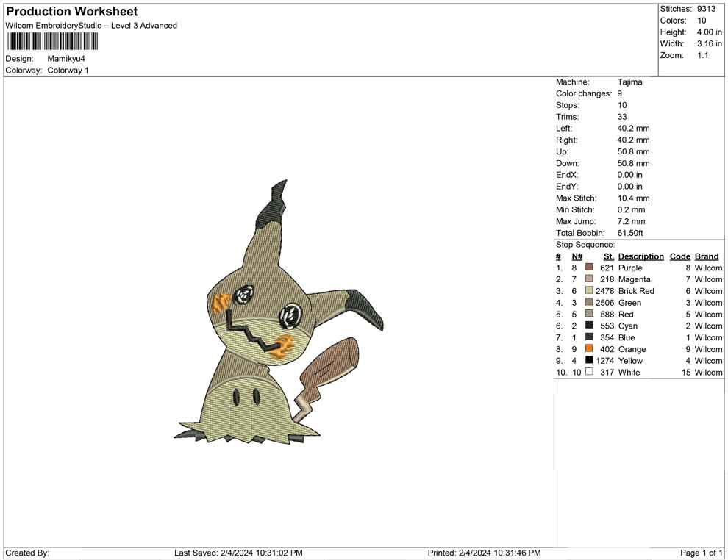The width and height of the screenshot is (728, 560).
Task: Click code '15' in the White row
Action: 686,372
